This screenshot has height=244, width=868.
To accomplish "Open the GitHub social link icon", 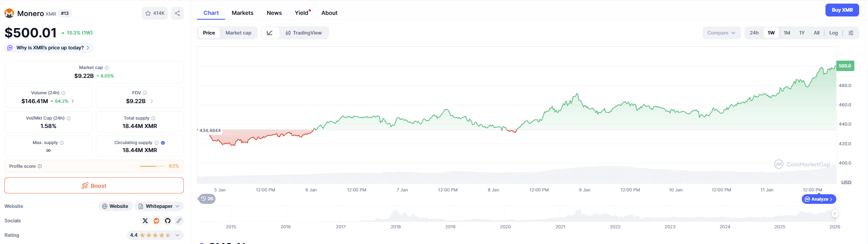I will (x=168, y=221).
